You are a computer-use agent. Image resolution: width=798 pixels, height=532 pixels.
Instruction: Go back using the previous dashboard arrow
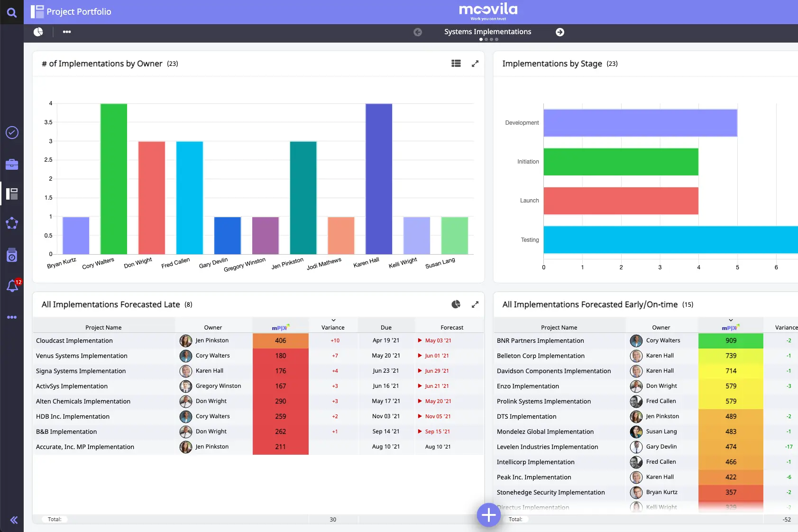pyautogui.click(x=418, y=32)
